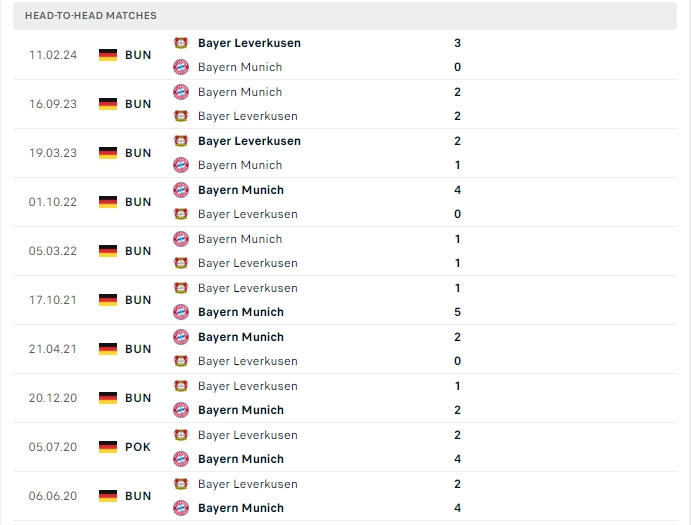Open Bayern Munich team link, 01.10.22 match
This screenshot has height=525, width=691.
[x=241, y=190]
